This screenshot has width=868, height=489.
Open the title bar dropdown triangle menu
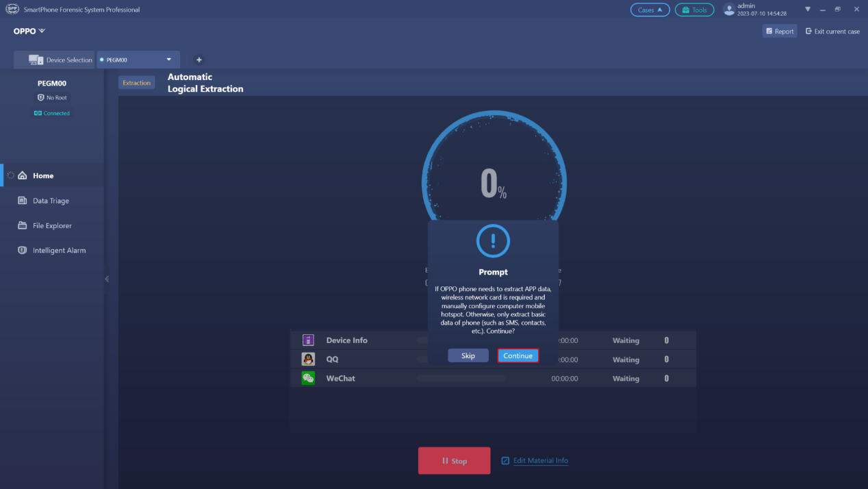click(x=808, y=10)
